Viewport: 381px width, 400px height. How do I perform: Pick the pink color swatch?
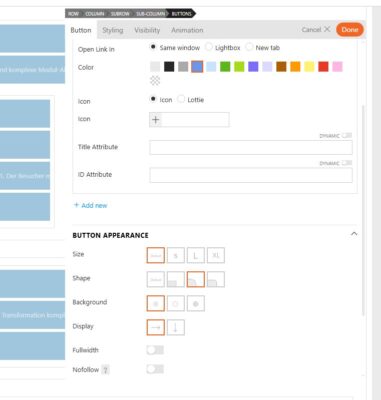pyautogui.click(x=337, y=67)
